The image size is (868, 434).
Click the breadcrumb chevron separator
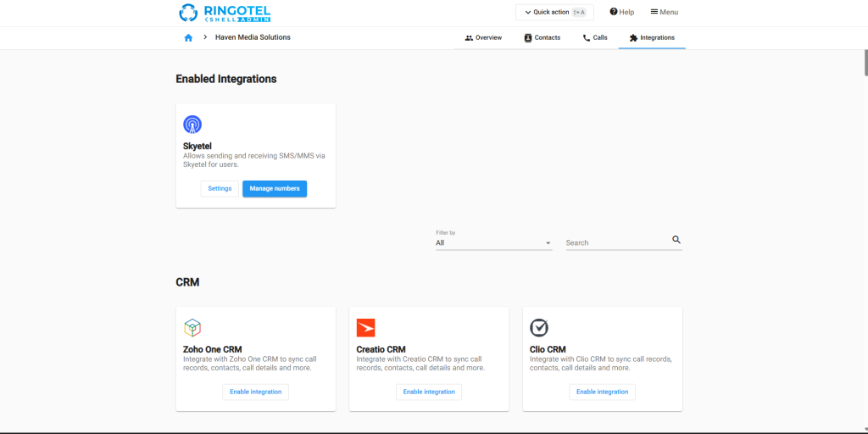point(205,37)
